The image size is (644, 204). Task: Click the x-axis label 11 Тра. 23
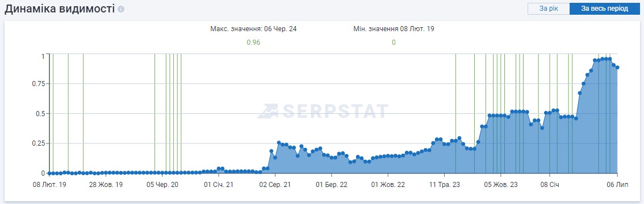[445, 185]
